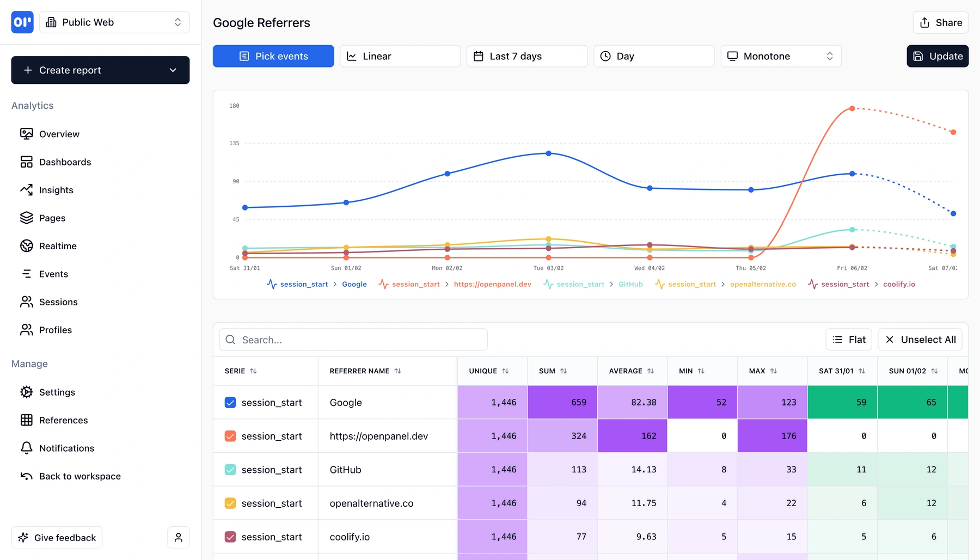
Task: Uncheck the Google session_start series
Action: tap(230, 402)
